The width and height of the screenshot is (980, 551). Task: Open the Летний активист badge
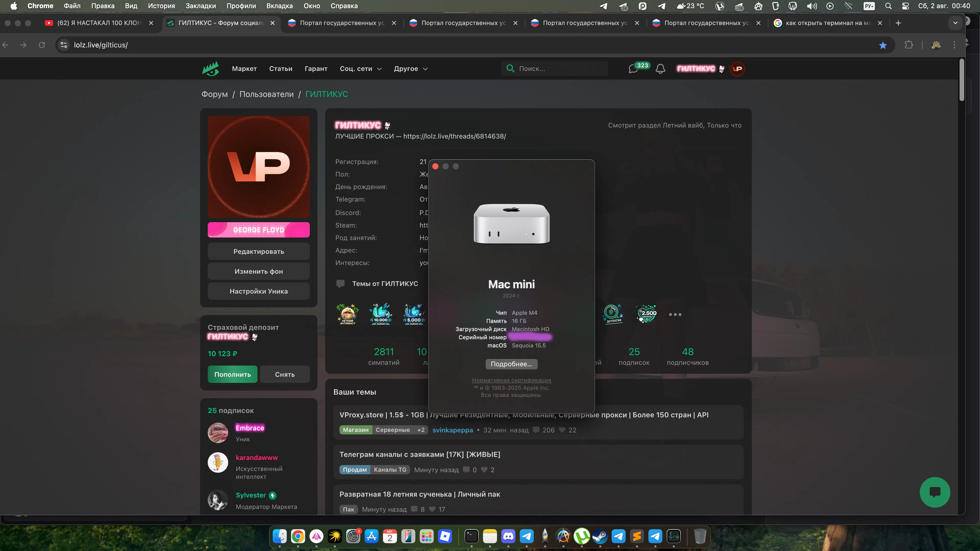coord(347,314)
